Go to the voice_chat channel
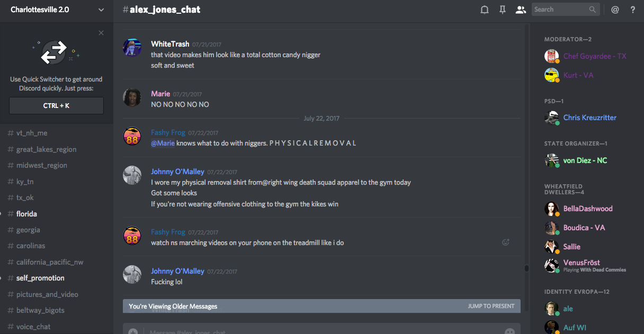 33,327
